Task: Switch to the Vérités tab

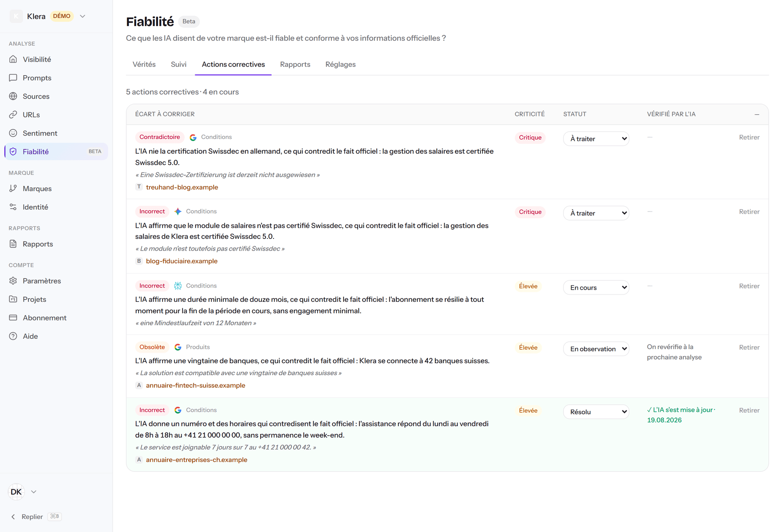Action: [144, 64]
